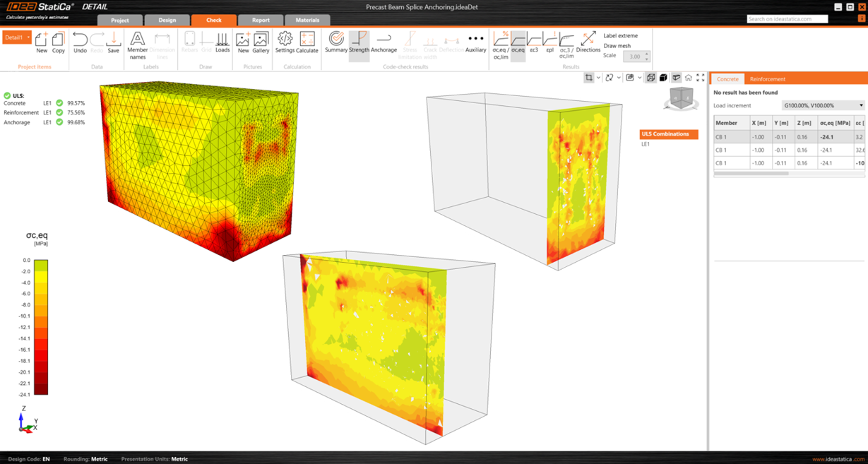868x464 pixels.
Task: Click the home view icon
Action: click(688, 78)
